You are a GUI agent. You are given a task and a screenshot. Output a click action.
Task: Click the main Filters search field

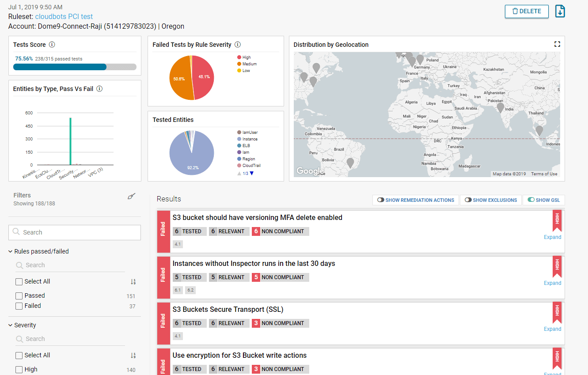(75, 232)
